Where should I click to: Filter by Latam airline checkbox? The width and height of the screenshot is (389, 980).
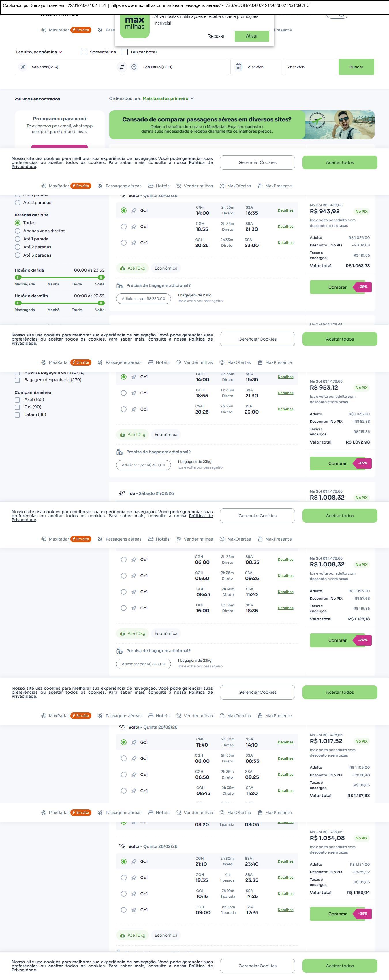click(x=17, y=415)
